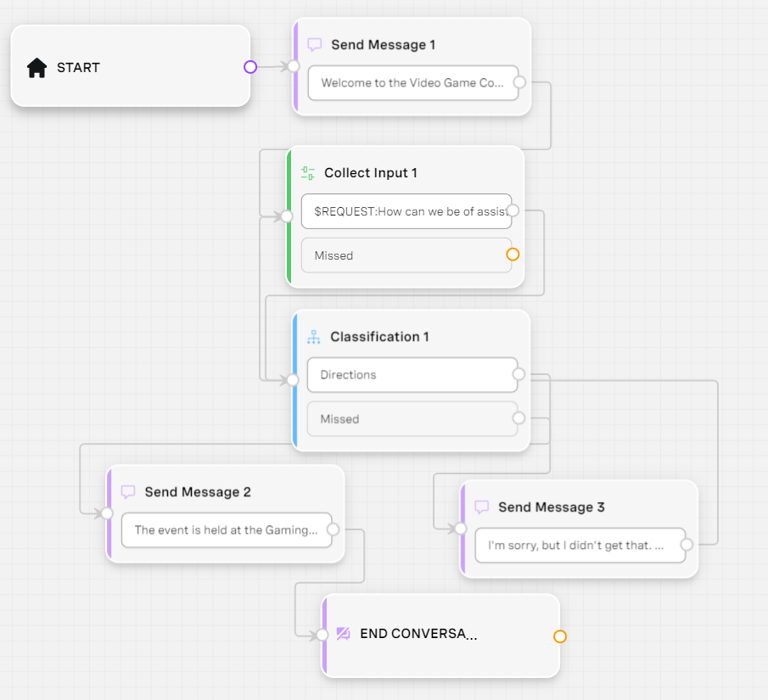Click the home icon on START node
This screenshot has height=700, width=768.
pos(36,68)
